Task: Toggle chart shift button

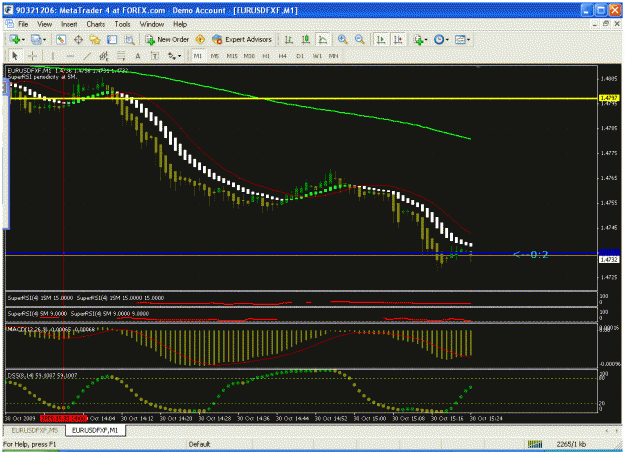Action: pos(398,39)
